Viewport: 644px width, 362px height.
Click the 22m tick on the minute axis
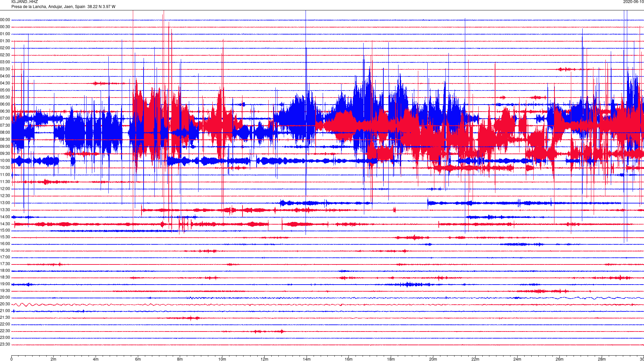pos(475,359)
